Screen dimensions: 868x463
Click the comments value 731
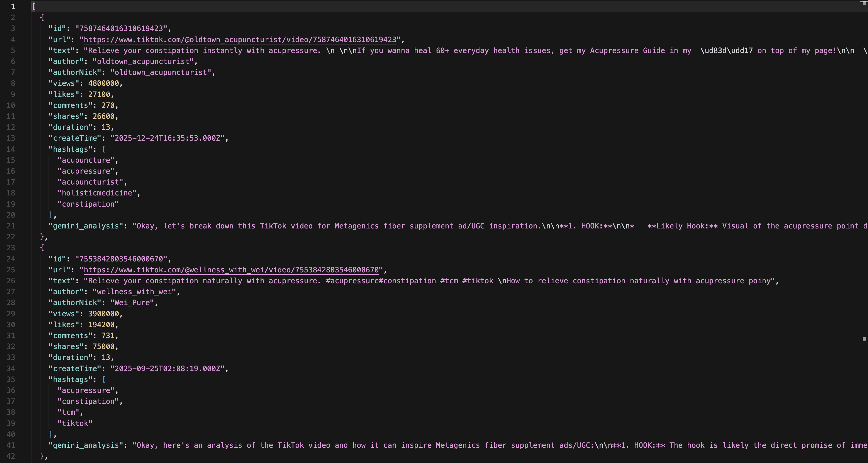(108, 336)
